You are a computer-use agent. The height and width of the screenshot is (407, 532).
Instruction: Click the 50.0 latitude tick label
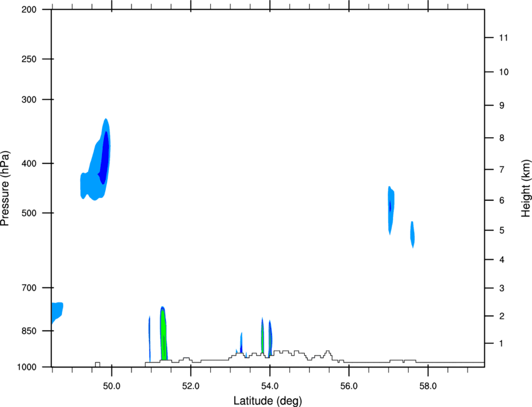click(111, 386)
